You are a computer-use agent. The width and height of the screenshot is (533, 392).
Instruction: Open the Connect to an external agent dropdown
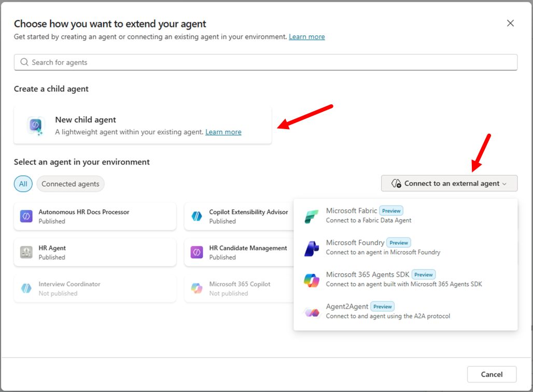(448, 183)
